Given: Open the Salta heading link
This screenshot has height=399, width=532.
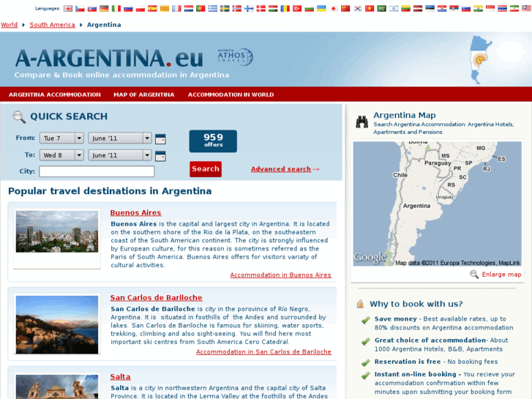Looking at the screenshot, I should [121, 376].
